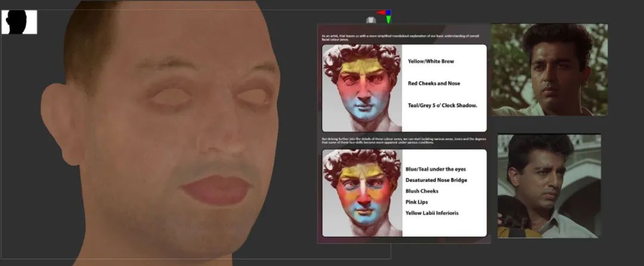Click the blue axis cube on gizmo
This screenshot has width=644, height=266.
(x=388, y=12)
